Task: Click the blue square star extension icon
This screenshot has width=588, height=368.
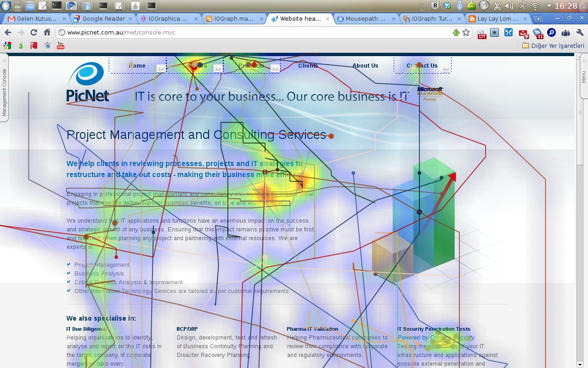Action: pyautogui.click(x=494, y=32)
